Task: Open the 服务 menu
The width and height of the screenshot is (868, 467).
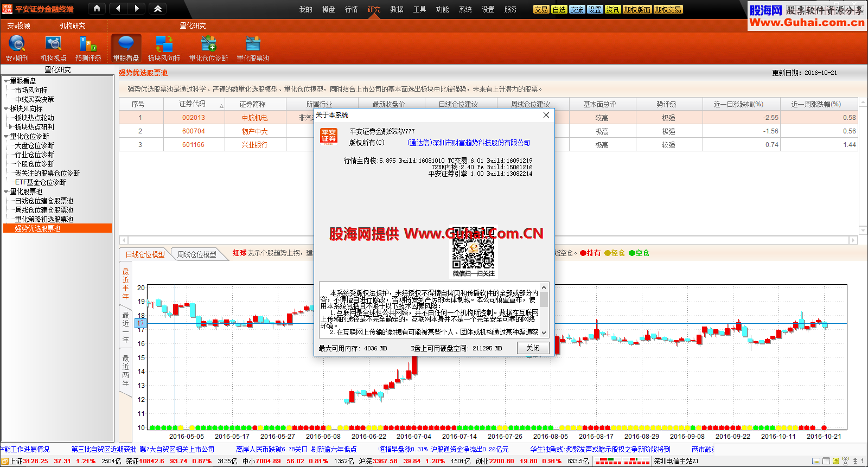Action: click(510, 9)
